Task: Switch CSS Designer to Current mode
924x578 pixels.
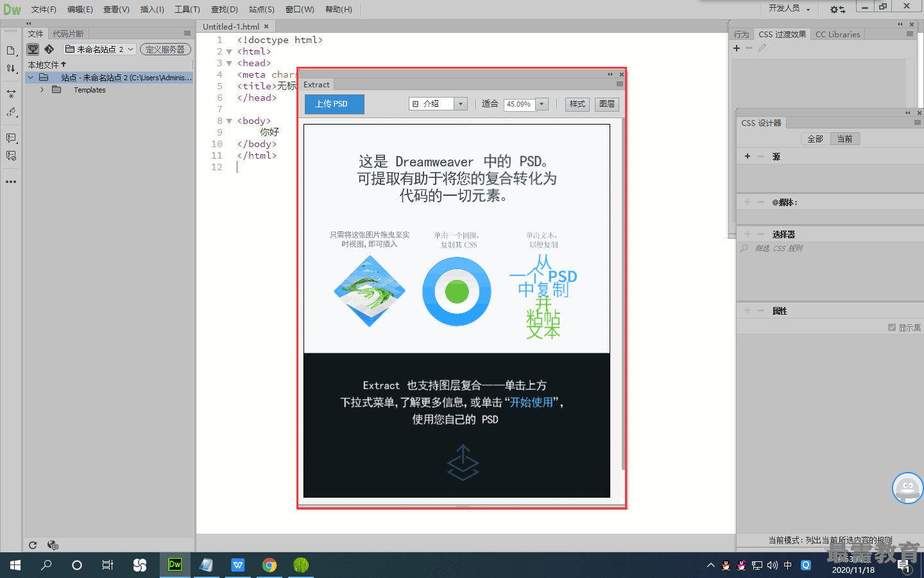Action: [845, 139]
